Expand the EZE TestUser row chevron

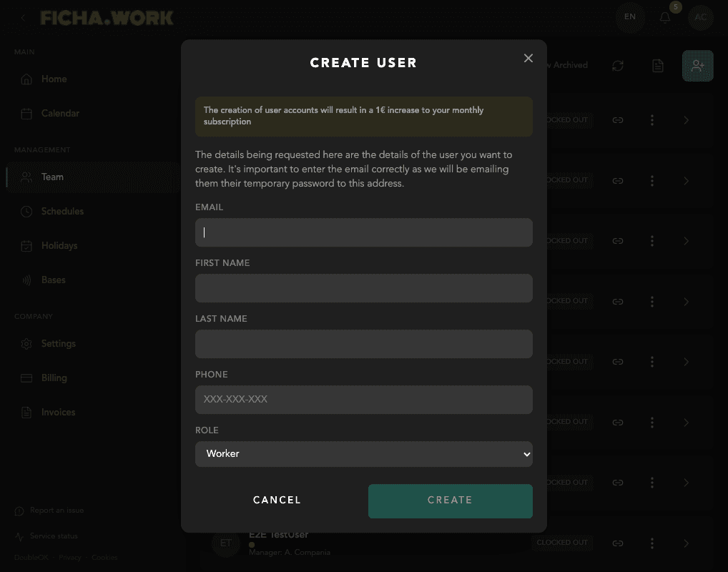[x=687, y=543]
